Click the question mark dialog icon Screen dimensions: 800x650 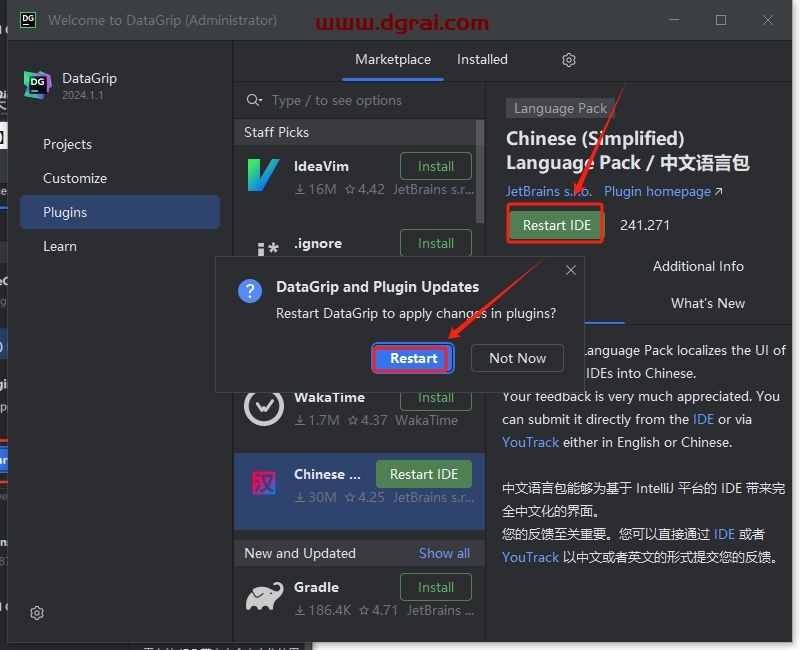250,291
